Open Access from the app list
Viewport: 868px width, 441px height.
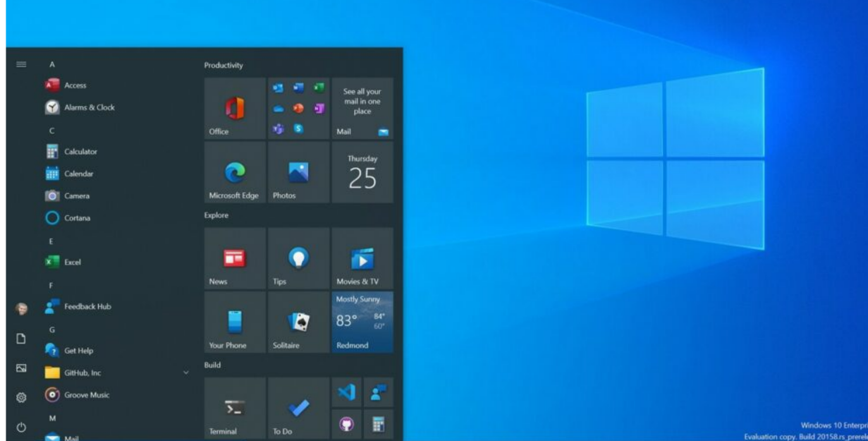click(116, 85)
